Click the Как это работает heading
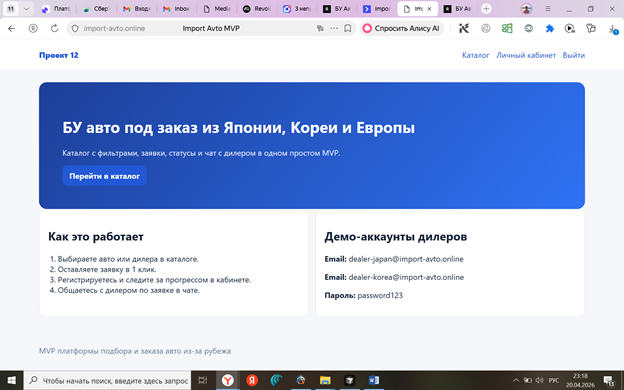Screen dimensions: 624x390 [x=96, y=237]
